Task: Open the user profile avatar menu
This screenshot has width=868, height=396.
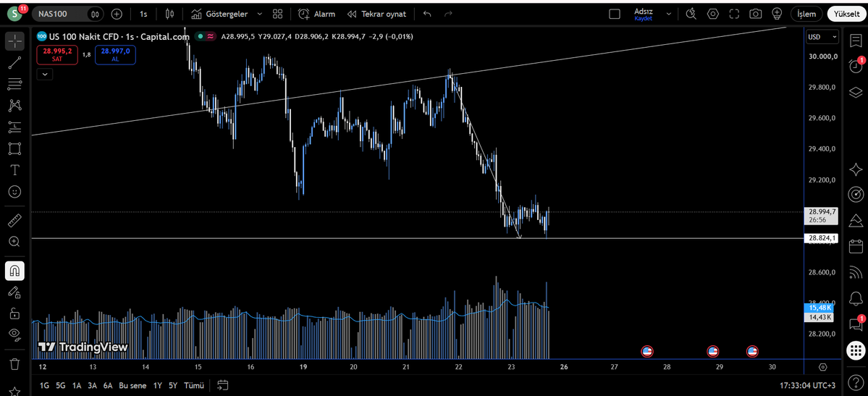Action: coord(15,14)
